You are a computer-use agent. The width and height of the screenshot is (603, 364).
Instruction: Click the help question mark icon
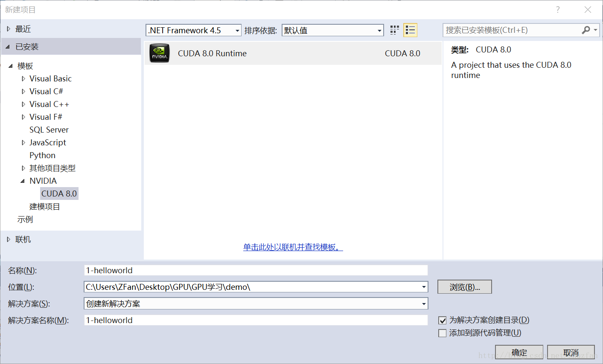557,10
